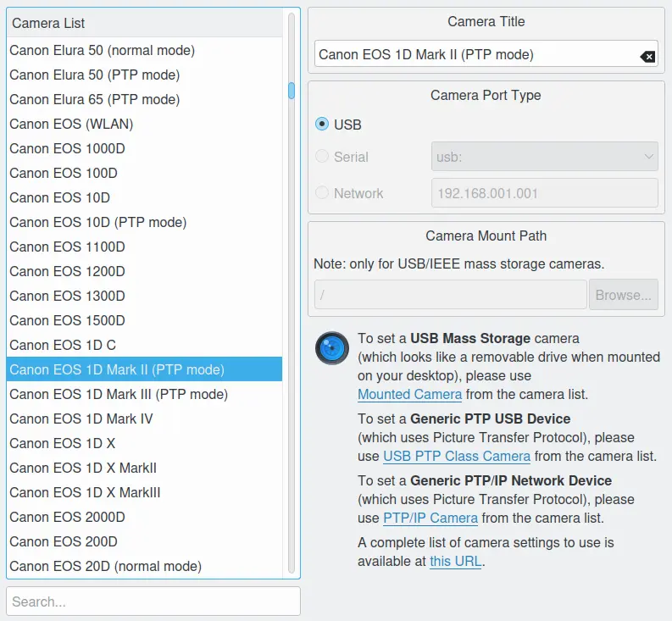This screenshot has width=672, height=621.
Task: Select Canon EOS 1D Mark II (PTP mode)
Action: coord(144,369)
